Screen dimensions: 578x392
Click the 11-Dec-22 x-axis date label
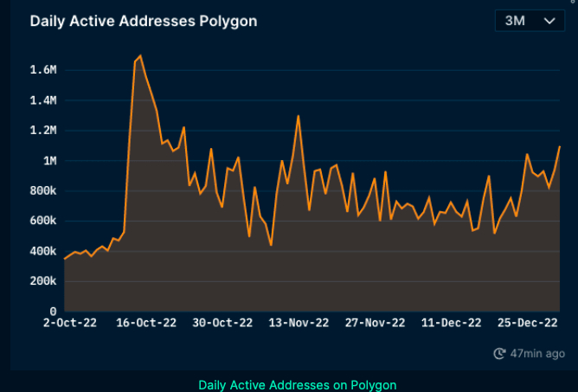pos(452,323)
